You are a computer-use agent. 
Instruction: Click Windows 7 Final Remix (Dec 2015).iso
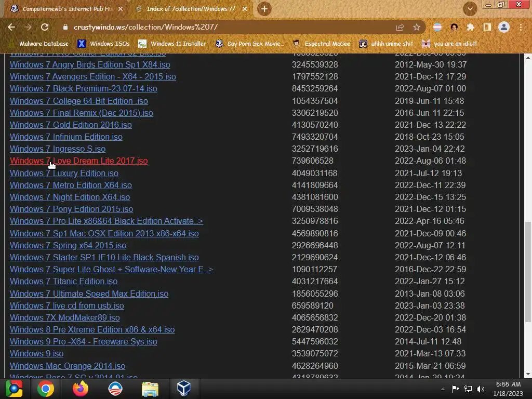(82, 113)
